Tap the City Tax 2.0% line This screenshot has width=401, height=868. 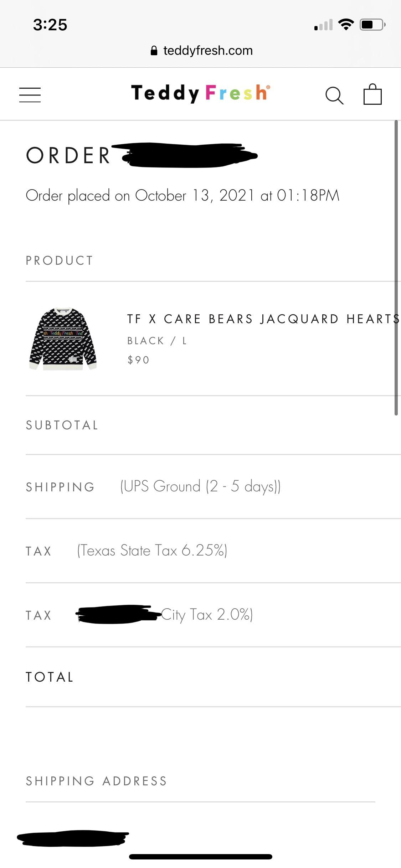pos(207,615)
